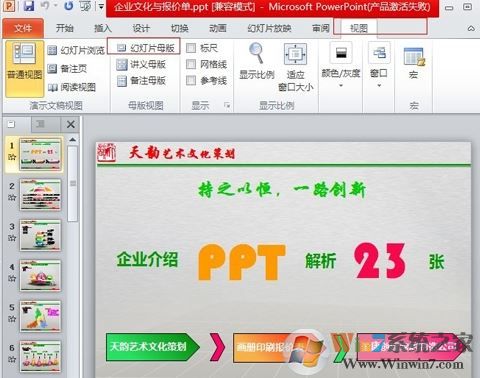Select slide 4 thumbnail
The height and width of the screenshot is (378, 480).
click(x=40, y=276)
